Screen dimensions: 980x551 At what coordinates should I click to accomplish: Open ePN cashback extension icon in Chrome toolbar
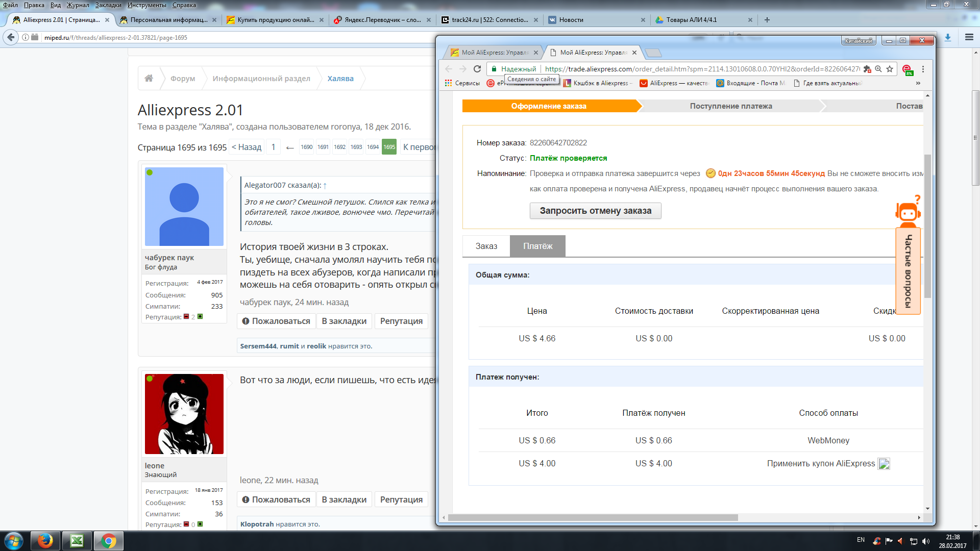coord(907,69)
